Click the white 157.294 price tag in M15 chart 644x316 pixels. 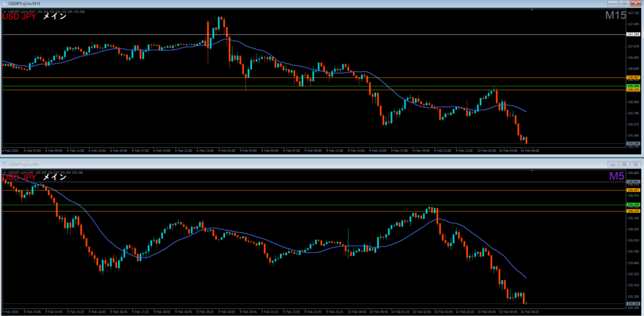pyautogui.click(x=633, y=35)
